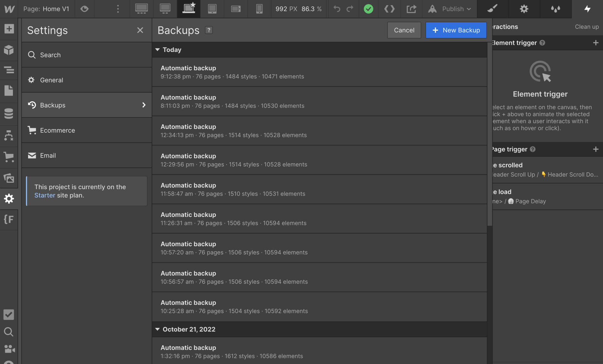Open the Assets panel
Screen dimensions: 603x364
9,178
